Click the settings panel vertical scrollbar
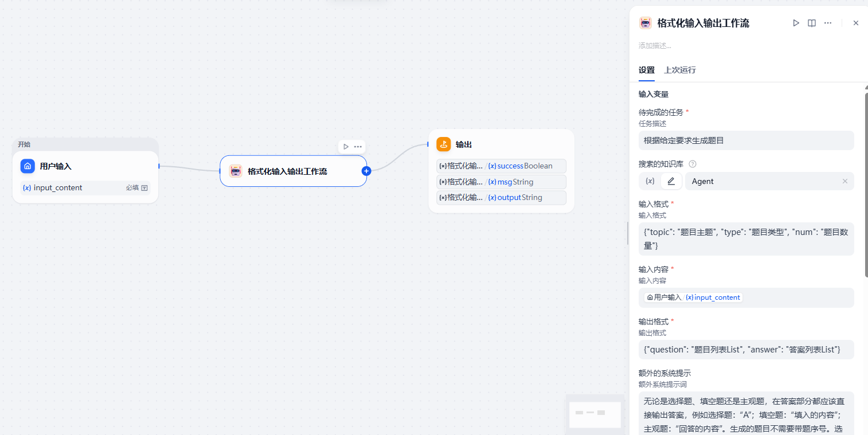Screen dimensions: 868x435 click(x=866, y=183)
